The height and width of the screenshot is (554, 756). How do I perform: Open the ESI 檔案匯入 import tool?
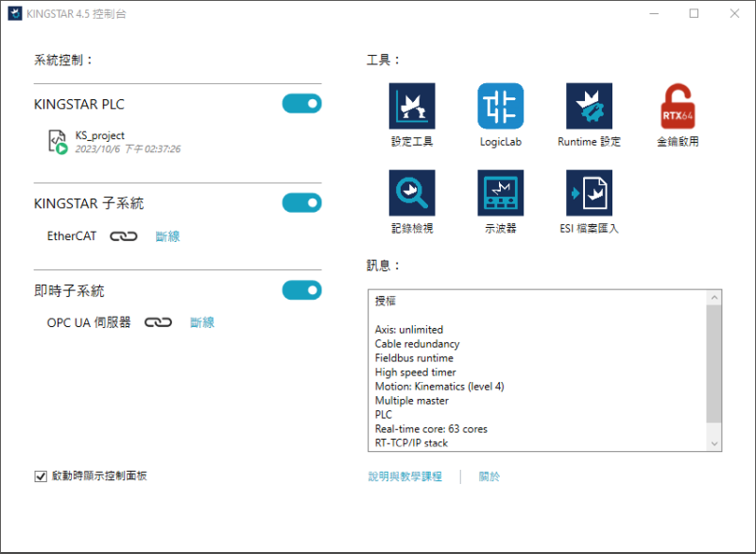[589, 193]
